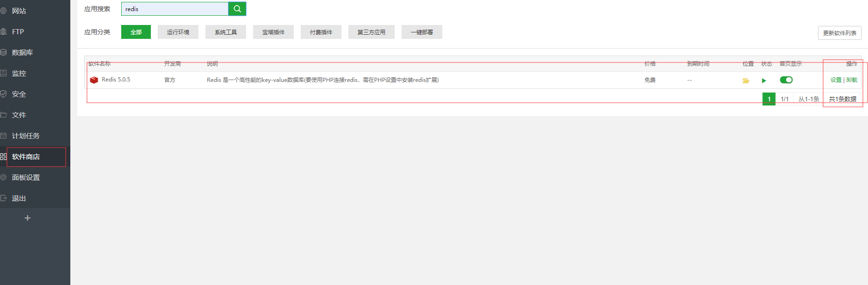The height and width of the screenshot is (285, 868).
Task: Click the 退出 logout icon
Action: pos(3,198)
